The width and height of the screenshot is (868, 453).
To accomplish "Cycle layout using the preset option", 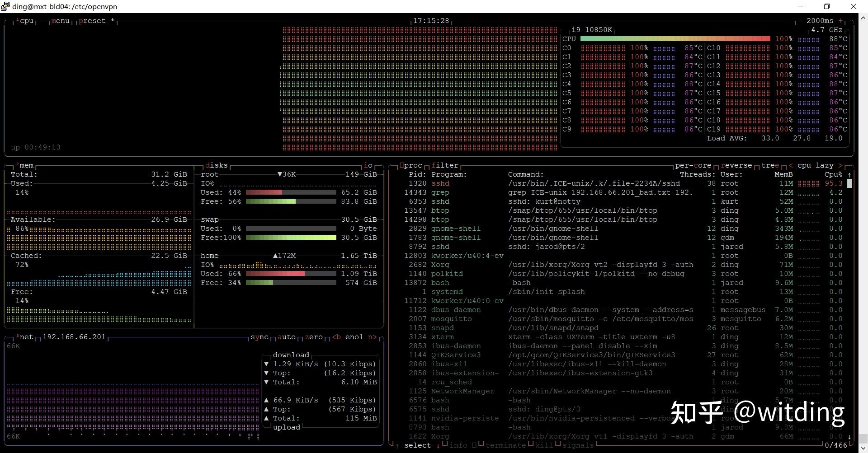I will pyautogui.click(x=92, y=21).
